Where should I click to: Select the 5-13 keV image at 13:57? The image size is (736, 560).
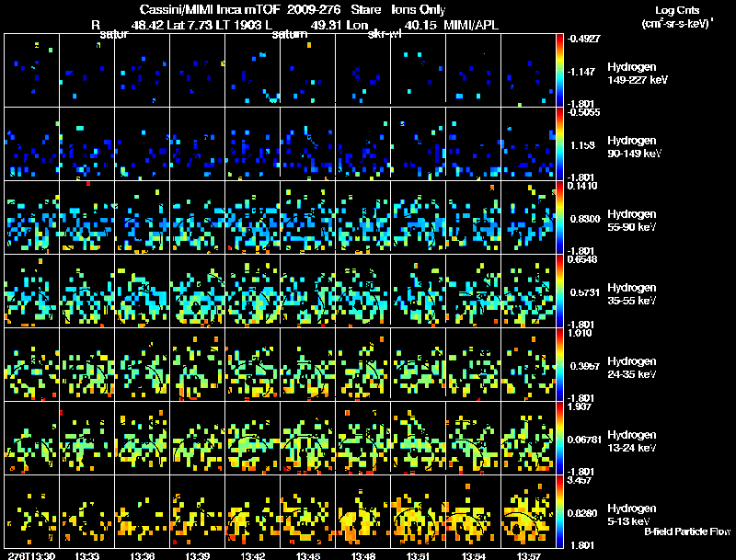point(528,511)
